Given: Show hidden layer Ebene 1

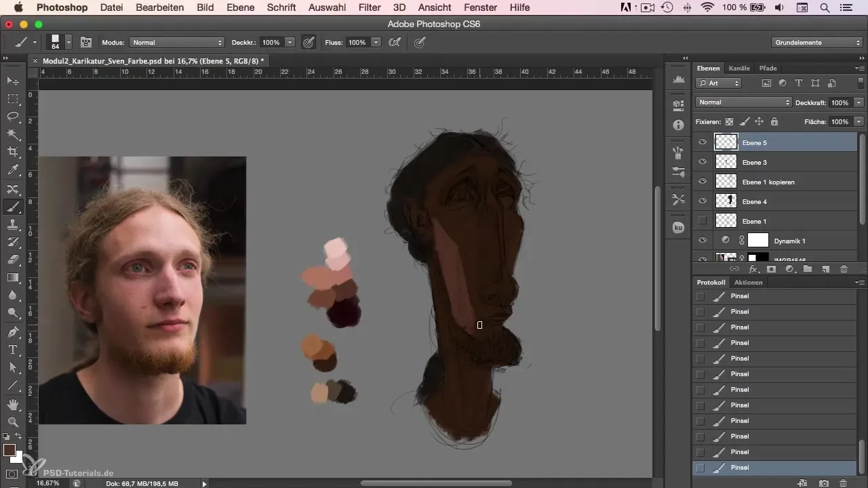Looking at the screenshot, I should (x=703, y=221).
